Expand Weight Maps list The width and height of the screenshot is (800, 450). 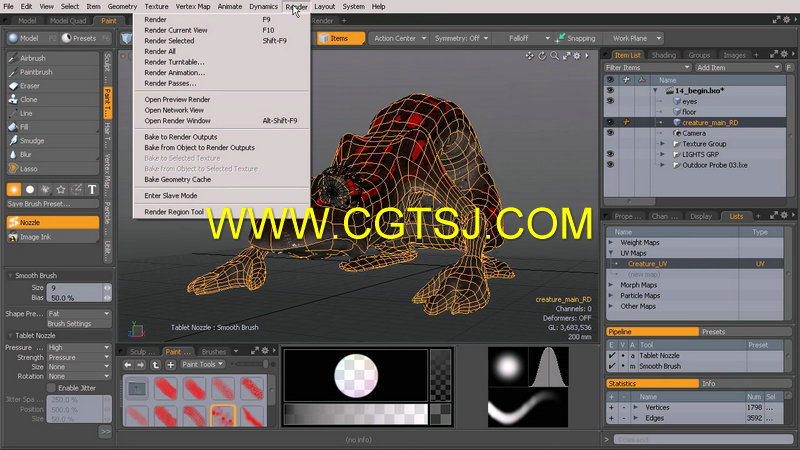click(x=611, y=242)
